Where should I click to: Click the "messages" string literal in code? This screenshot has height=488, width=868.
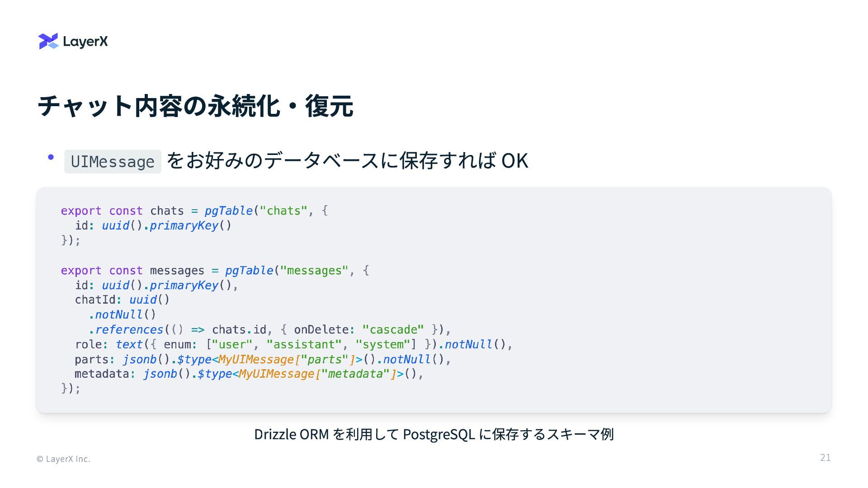pos(314,271)
